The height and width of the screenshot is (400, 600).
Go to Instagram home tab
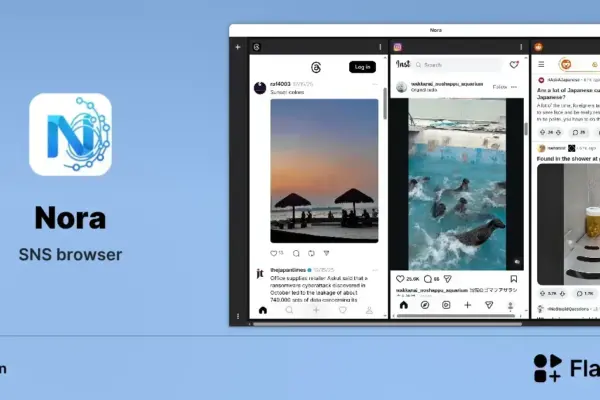pos(404,305)
